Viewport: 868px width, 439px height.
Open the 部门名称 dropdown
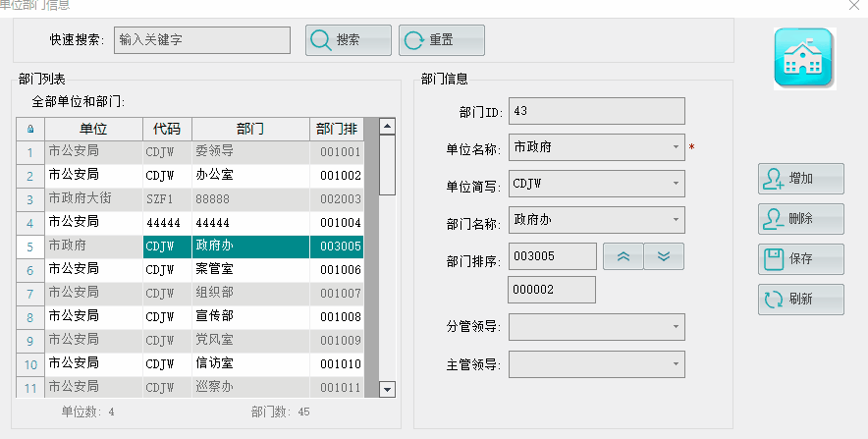pyautogui.click(x=676, y=220)
